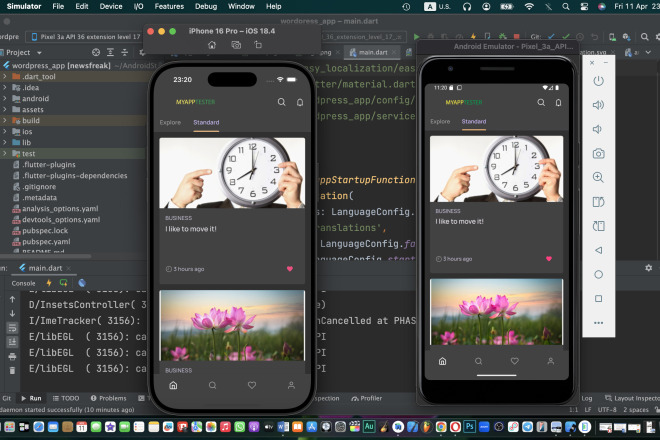The height and width of the screenshot is (440, 660).
Task: Expand the assets folder
Action: (x=5, y=109)
